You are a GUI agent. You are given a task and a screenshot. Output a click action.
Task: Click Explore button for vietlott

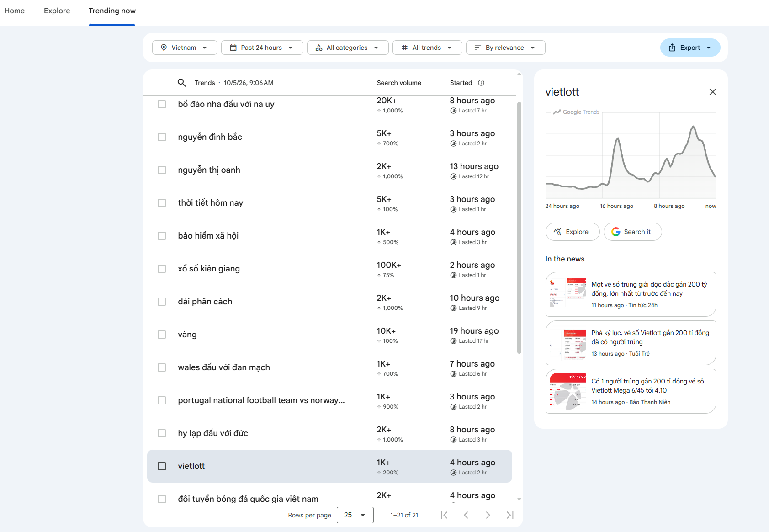pyautogui.click(x=573, y=232)
